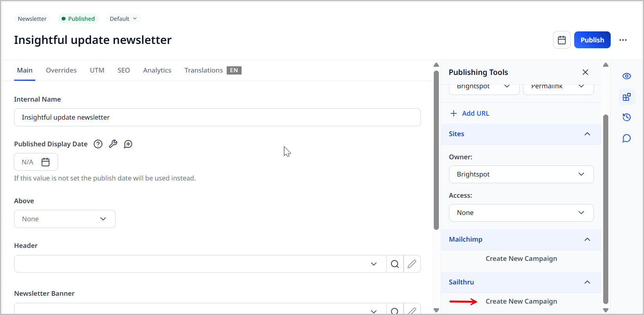Switch to the Analytics tab
644x315 pixels.
tap(157, 70)
